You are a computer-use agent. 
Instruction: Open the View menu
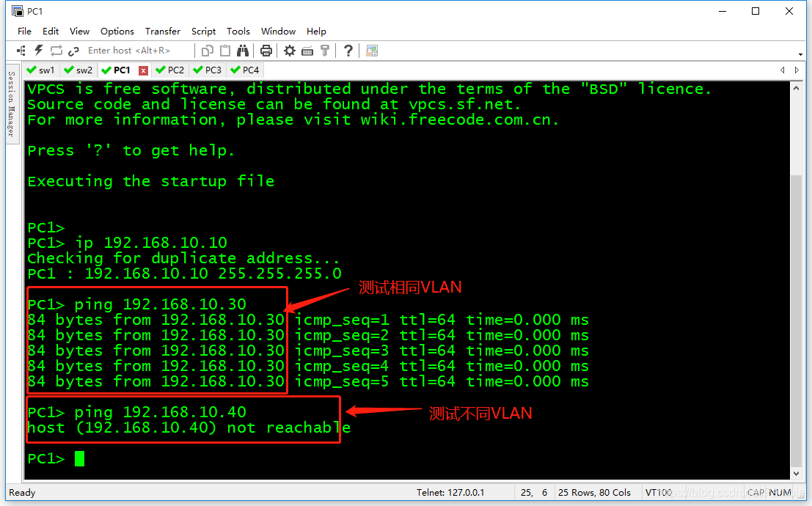(79, 31)
